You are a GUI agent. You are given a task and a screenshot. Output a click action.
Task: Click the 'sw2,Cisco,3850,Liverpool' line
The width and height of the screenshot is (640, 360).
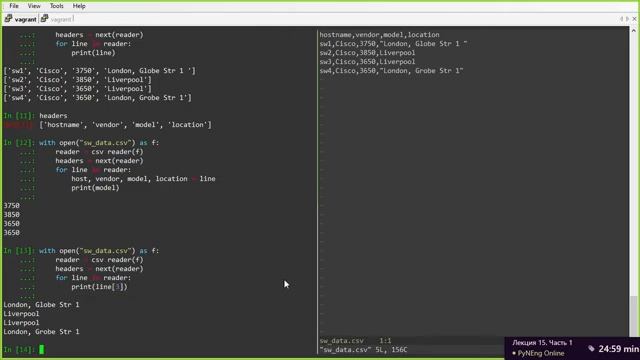367,53
